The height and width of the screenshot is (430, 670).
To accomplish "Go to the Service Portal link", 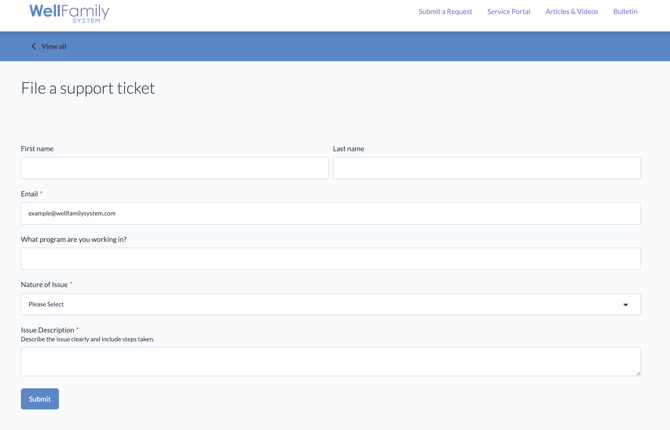I will 508,12.
